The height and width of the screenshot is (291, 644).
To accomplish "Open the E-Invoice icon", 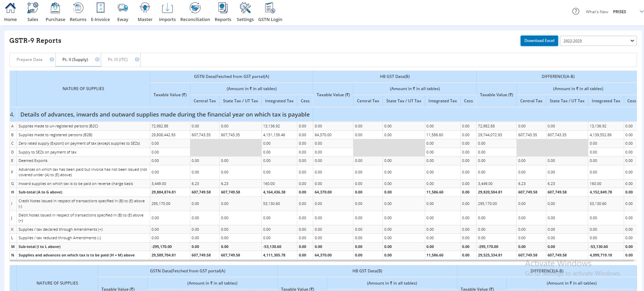I will point(100,8).
